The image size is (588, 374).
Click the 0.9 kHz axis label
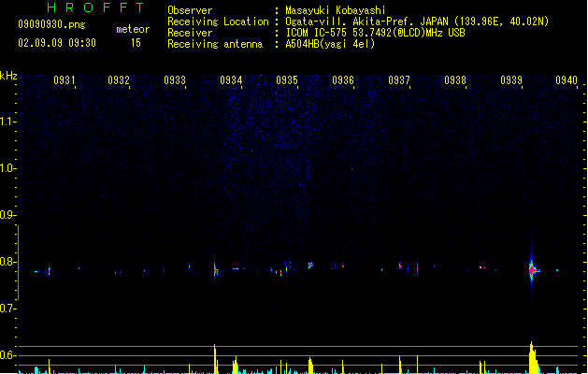[7, 215]
